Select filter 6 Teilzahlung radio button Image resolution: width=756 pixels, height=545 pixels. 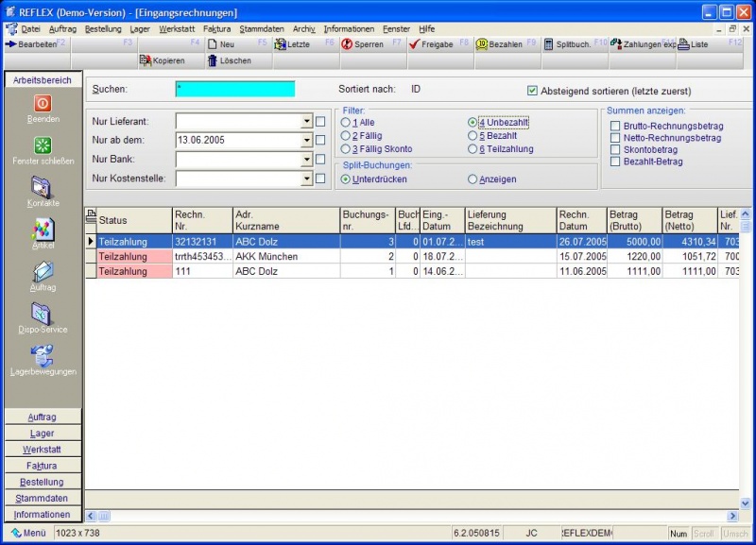[472, 149]
